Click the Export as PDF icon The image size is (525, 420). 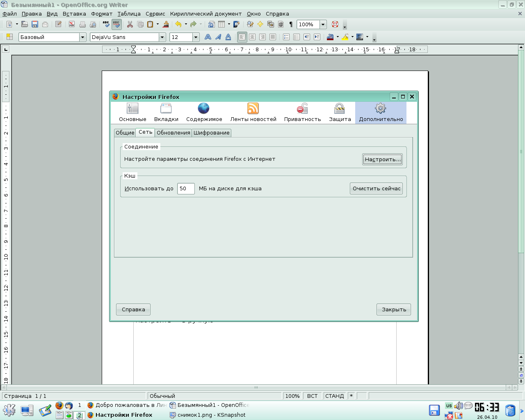72,24
